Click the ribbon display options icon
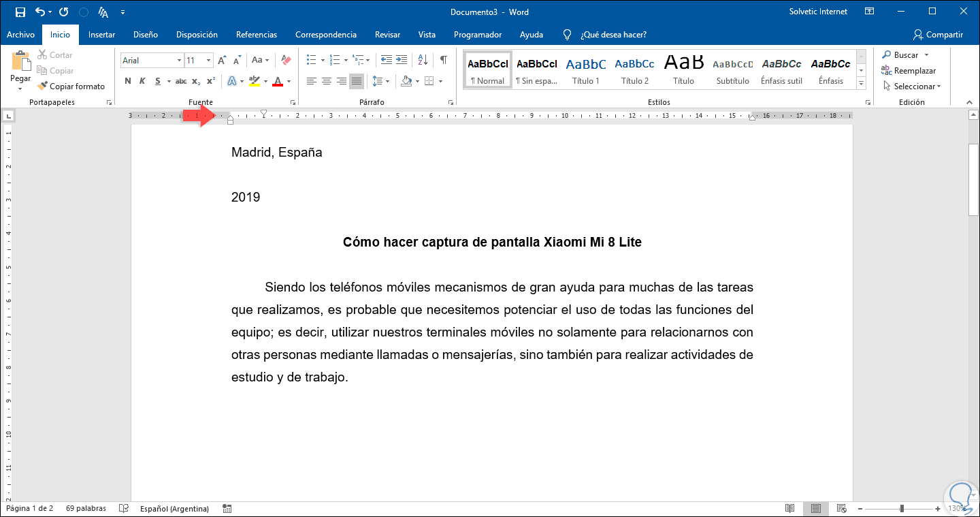Viewport: 980px width, 517px height. pos(869,12)
